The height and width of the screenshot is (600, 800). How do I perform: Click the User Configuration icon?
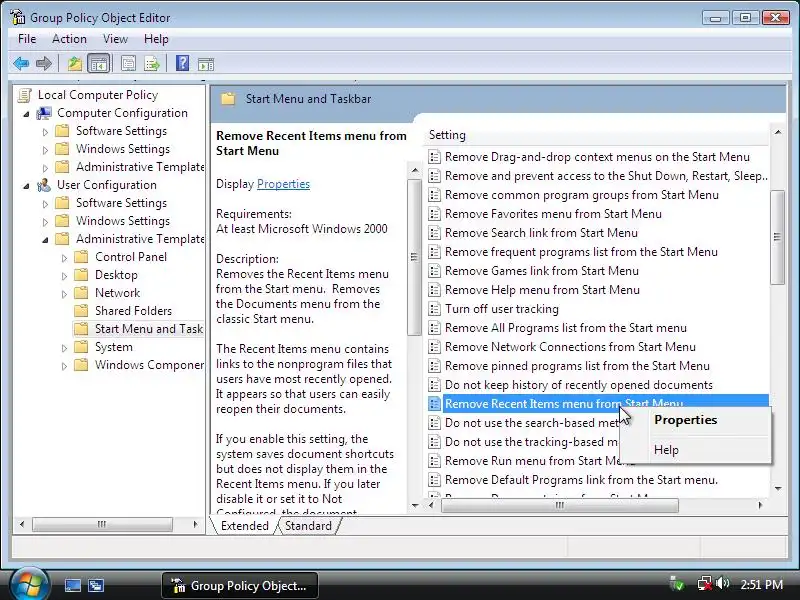coord(44,185)
